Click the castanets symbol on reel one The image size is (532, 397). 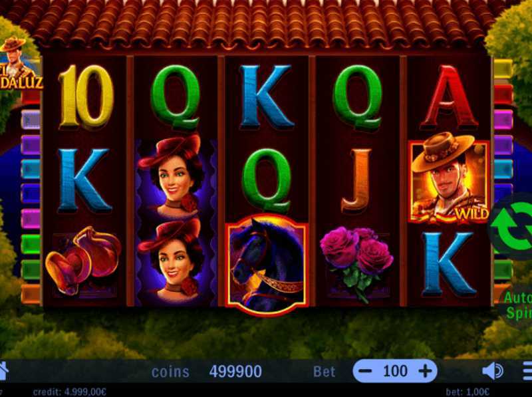(83, 260)
